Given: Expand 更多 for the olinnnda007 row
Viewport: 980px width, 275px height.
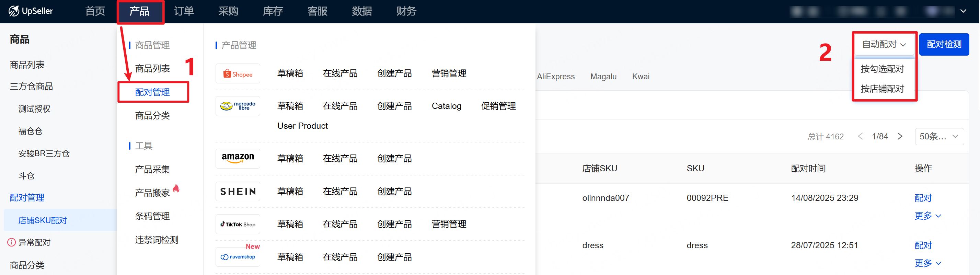Looking at the screenshot, I should pos(927,216).
